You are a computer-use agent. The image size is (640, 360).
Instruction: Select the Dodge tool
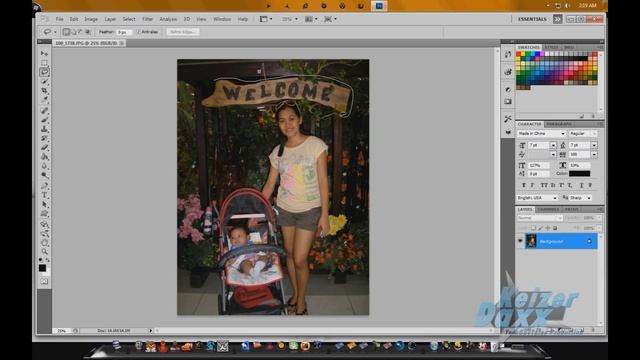[44, 175]
